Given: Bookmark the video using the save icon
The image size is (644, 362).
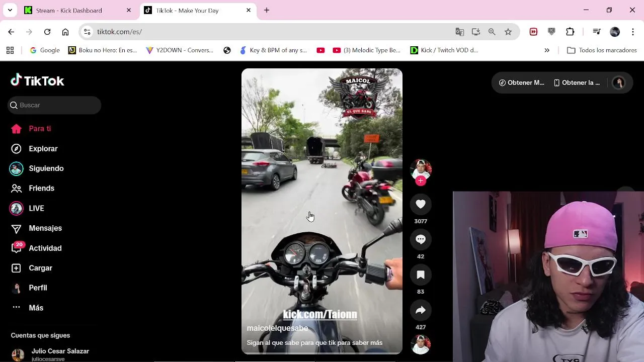Looking at the screenshot, I should tap(421, 275).
